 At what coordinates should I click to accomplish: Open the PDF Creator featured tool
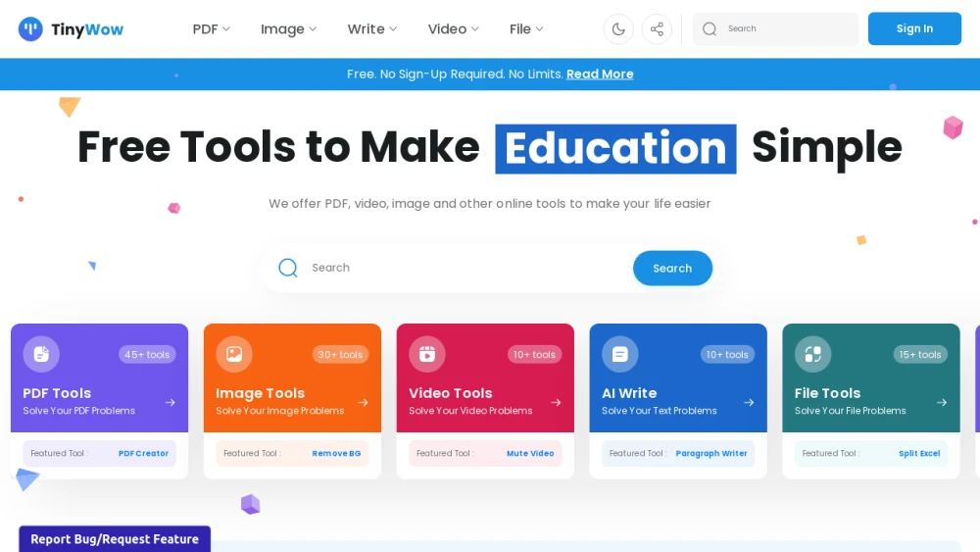tap(144, 453)
